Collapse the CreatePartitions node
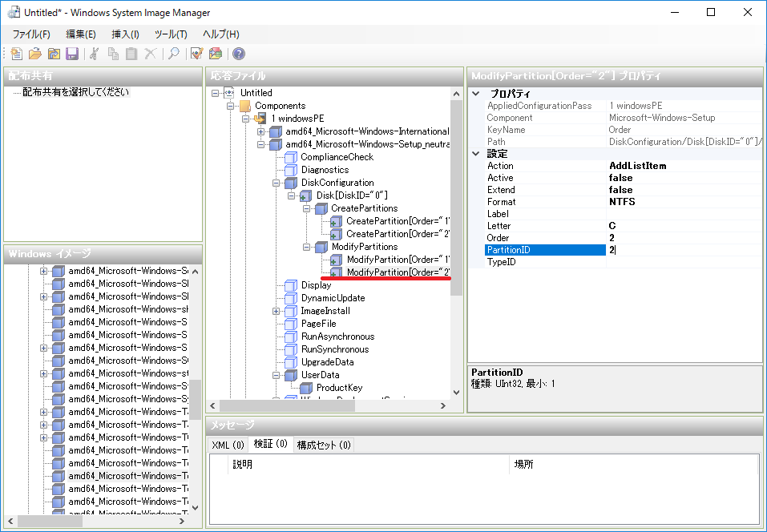This screenshot has width=767, height=532. coord(306,208)
